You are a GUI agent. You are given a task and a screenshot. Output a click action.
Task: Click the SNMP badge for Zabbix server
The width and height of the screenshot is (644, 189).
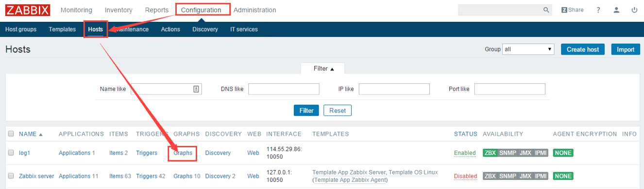[x=508, y=176]
